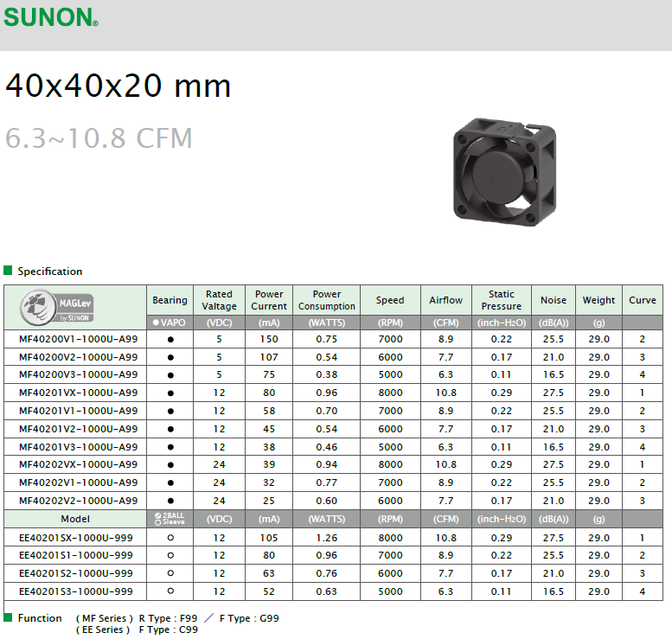Click the Power Current column header

tap(269, 300)
